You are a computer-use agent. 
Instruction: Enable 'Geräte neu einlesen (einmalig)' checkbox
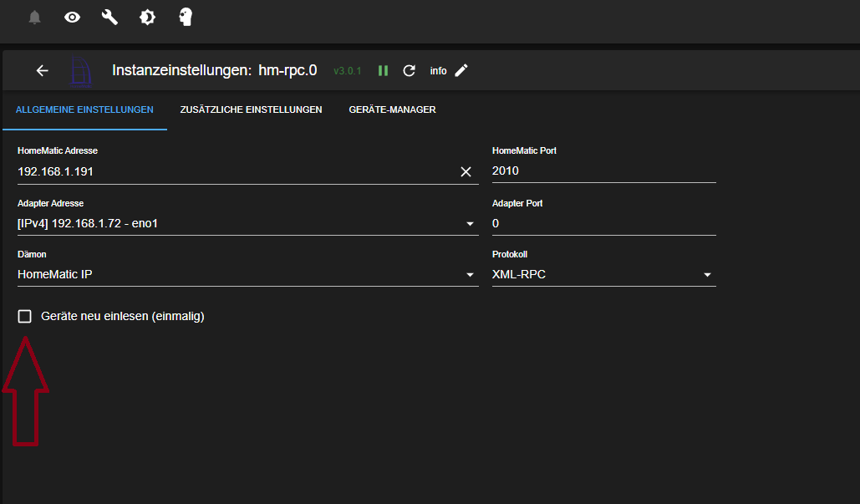pyautogui.click(x=25, y=316)
